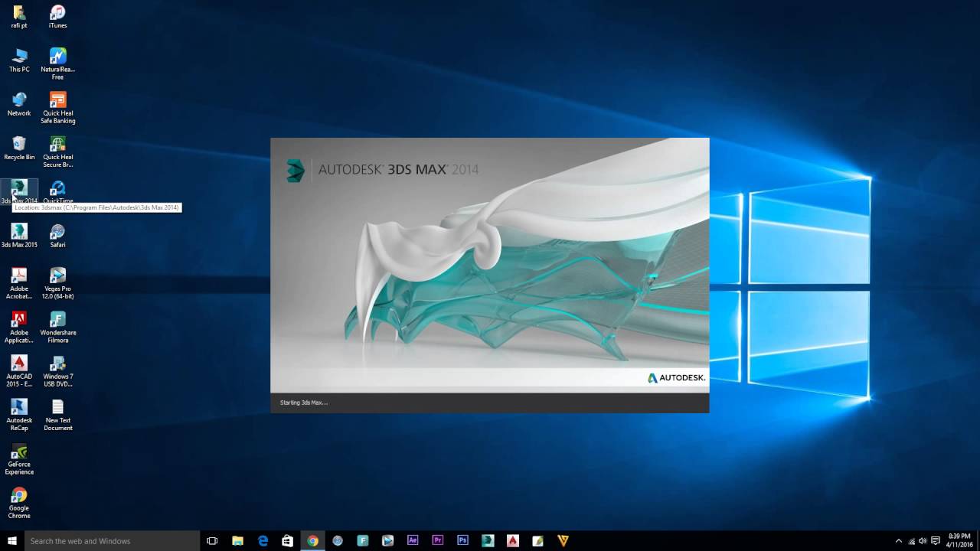The height and width of the screenshot is (551, 980).
Task: Open Google Chrome desktop shortcut
Action: (19, 503)
